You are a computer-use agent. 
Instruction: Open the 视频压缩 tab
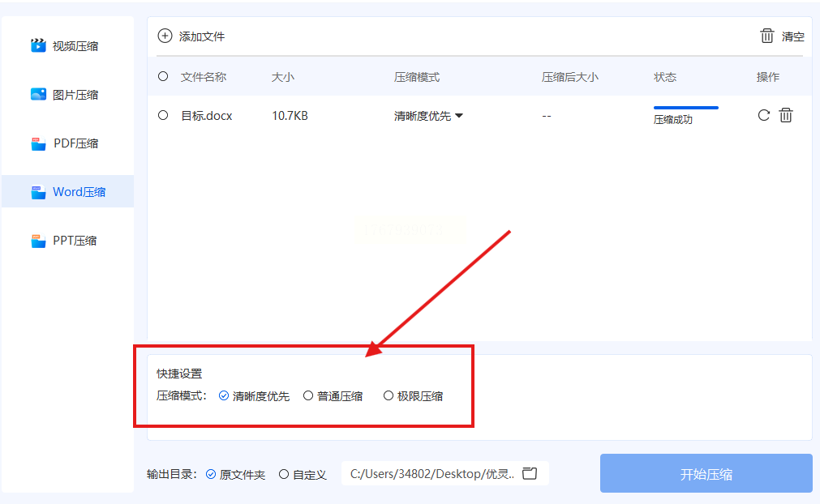pos(68,46)
